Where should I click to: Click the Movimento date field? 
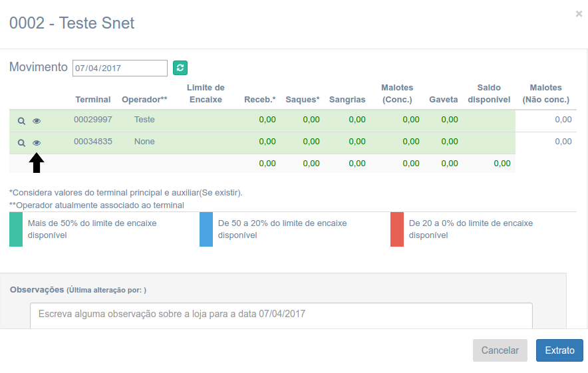point(120,68)
